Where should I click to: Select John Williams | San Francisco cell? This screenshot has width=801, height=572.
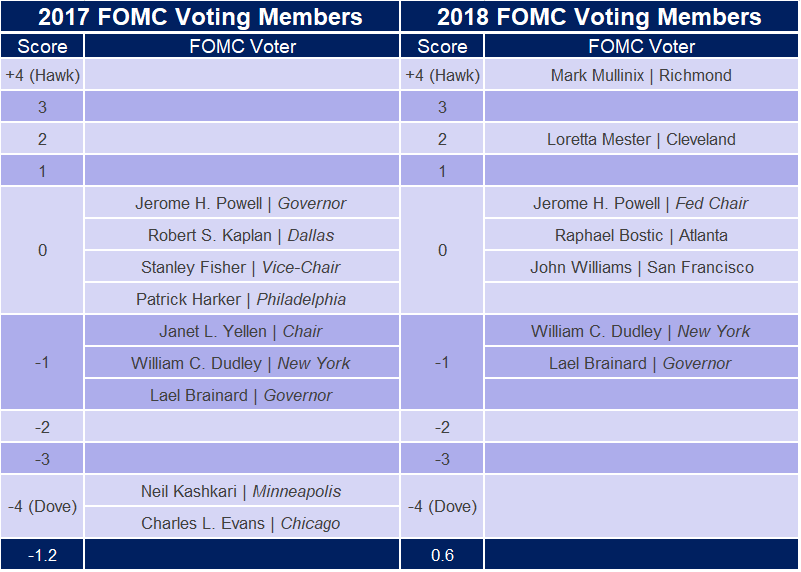point(641,267)
